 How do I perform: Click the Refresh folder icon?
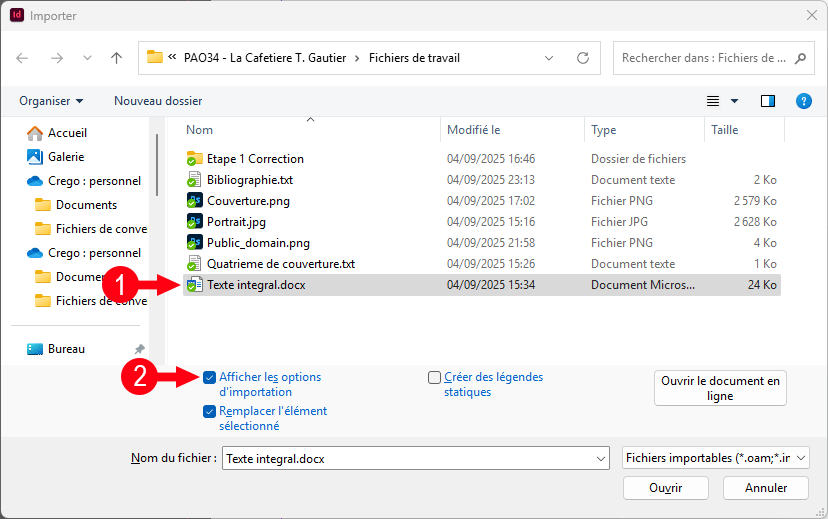point(583,58)
